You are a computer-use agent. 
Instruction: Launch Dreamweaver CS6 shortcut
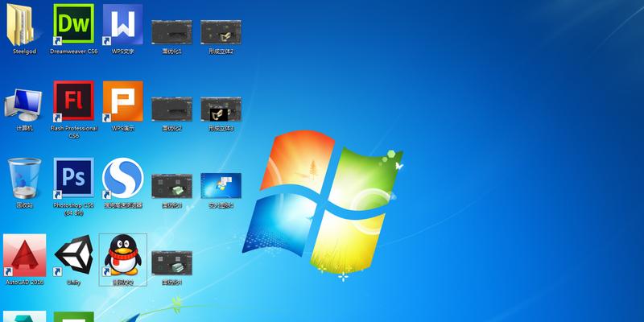74,24
